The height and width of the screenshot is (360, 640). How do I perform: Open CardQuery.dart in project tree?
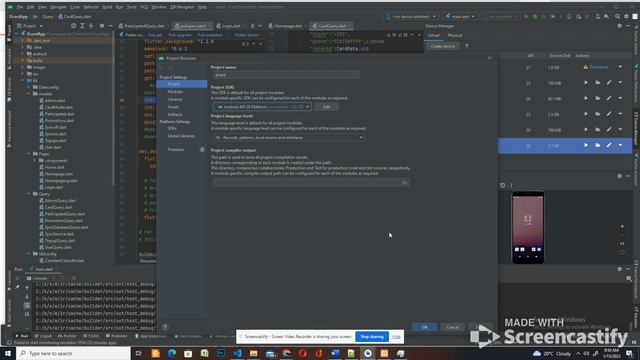58,207
